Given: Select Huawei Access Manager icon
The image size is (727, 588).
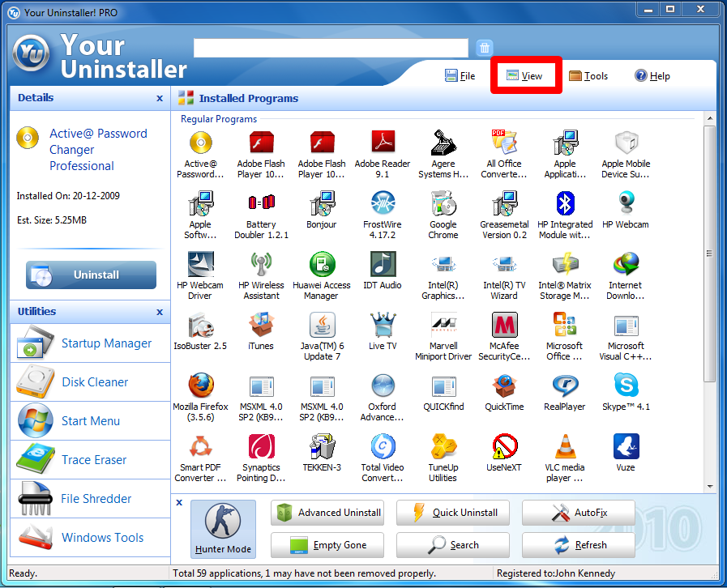Looking at the screenshot, I should point(322,264).
